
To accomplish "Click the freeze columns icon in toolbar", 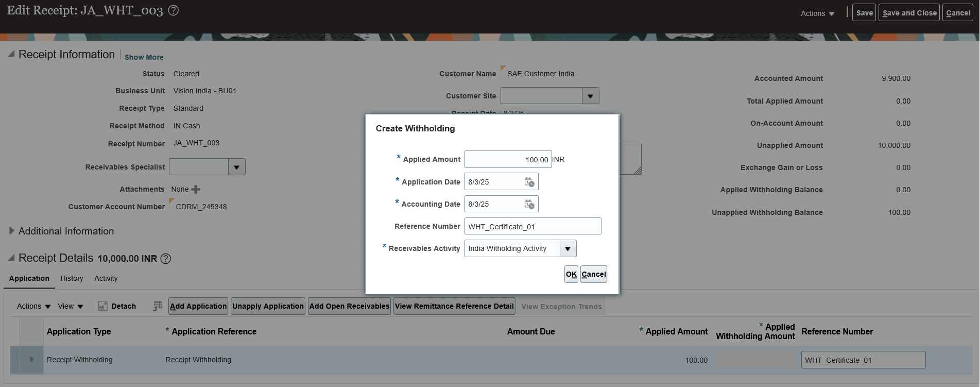I will click(x=158, y=306).
